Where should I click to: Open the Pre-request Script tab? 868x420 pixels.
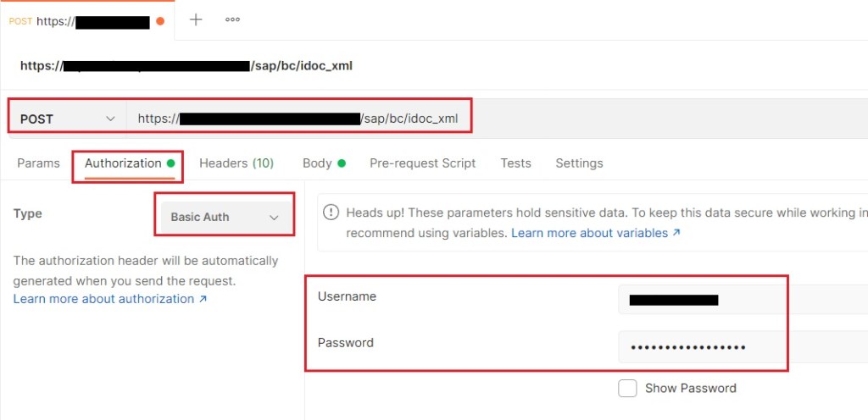click(422, 163)
